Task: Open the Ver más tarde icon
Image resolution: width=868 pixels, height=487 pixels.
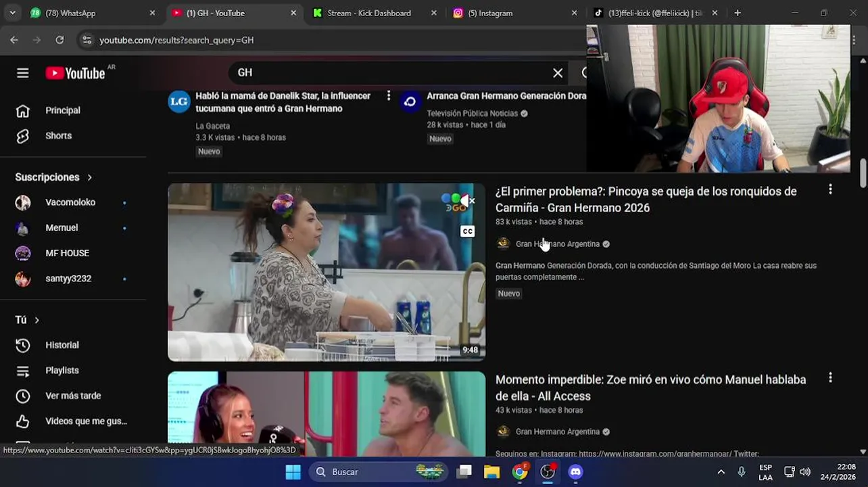Action: (23, 396)
